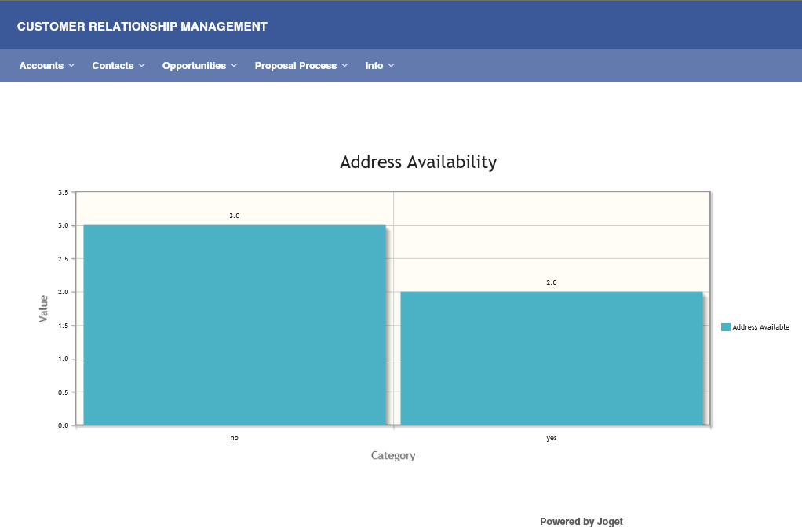Click the chevron arrow beside Proposal Process
Image resolution: width=802 pixels, height=532 pixels.
(x=344, y=66)
